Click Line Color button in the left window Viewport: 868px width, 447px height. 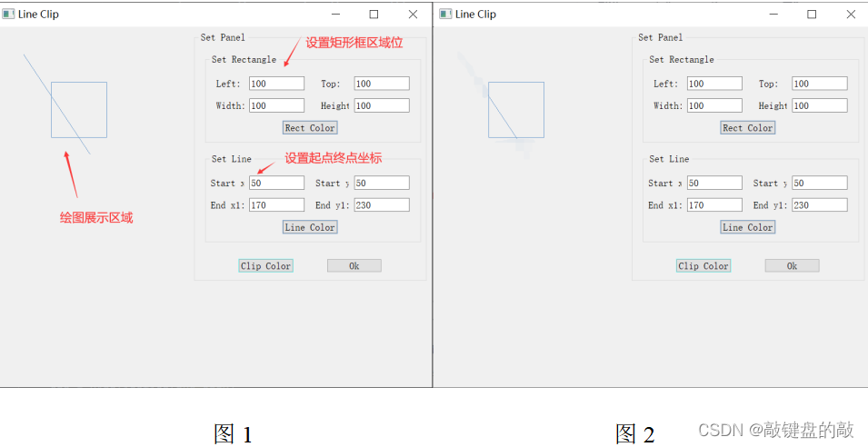pos(310,227)
